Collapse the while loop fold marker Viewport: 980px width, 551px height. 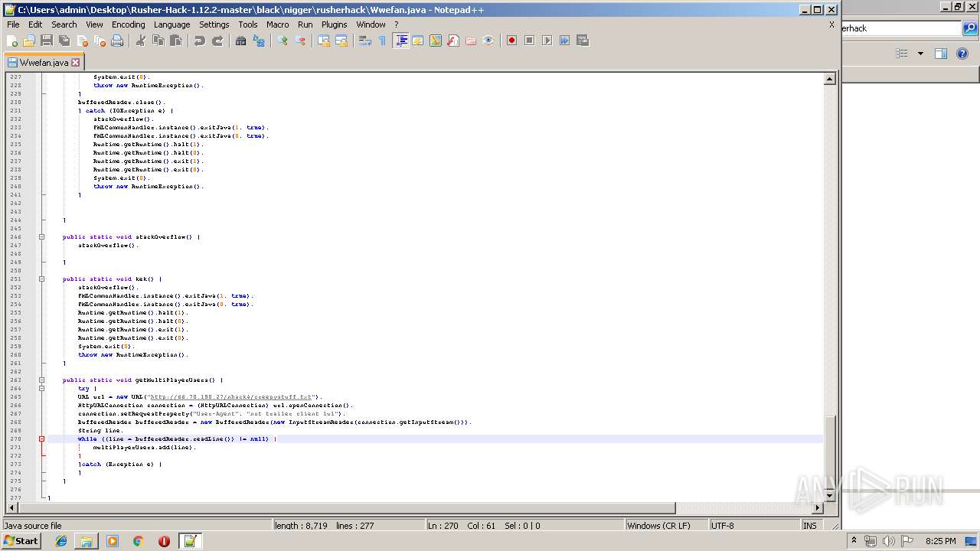[x=41, y=439]
